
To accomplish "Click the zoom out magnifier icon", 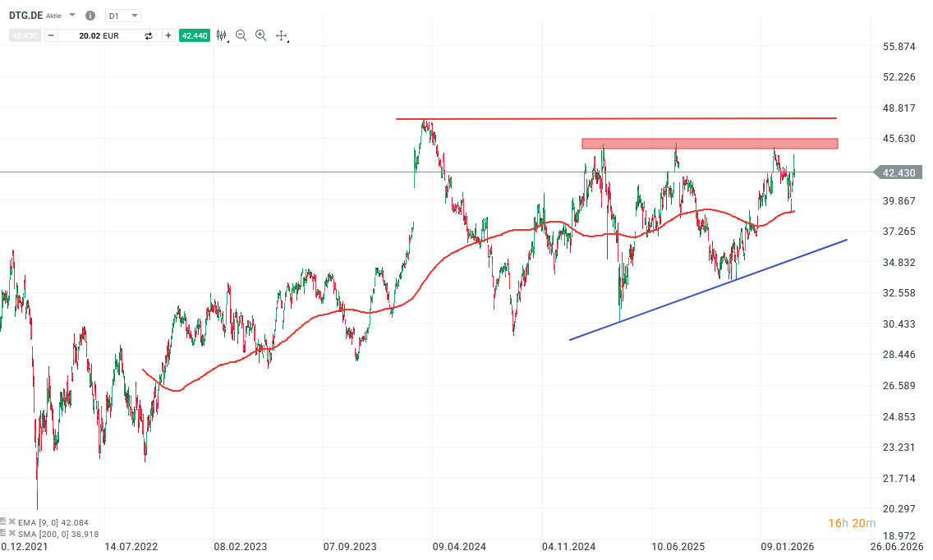I will tap(241, 35).
